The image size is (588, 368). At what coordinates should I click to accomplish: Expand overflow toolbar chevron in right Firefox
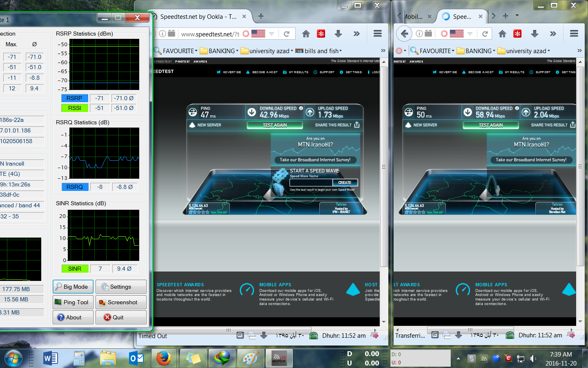553,34
